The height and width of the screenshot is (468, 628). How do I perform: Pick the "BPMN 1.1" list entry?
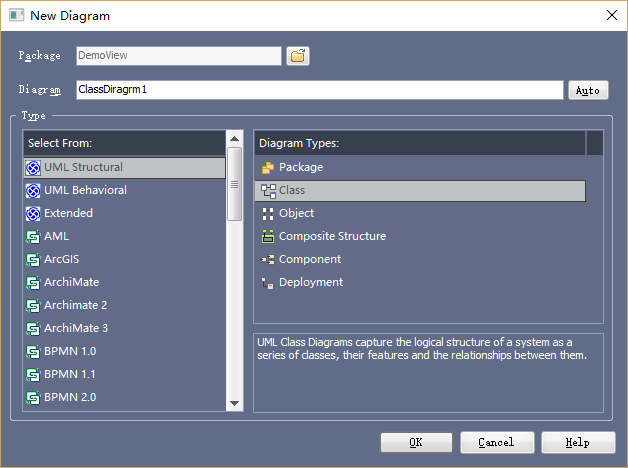[125, 374]
